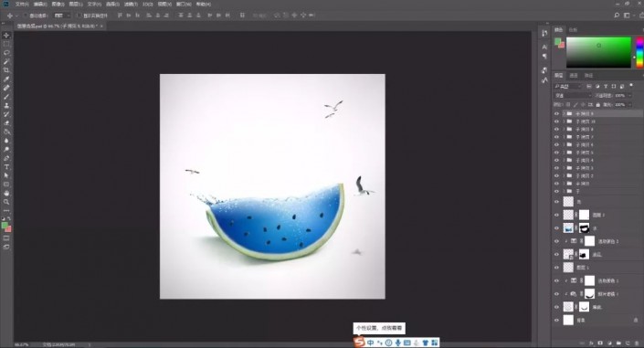This screenshot has height=348, width=644.
Task: Click the layer mask thumbnail of 照片滤镜 1
Action: click(589, 294)
